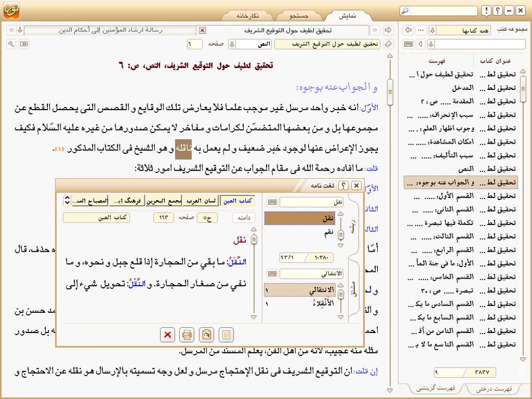Image resolution: width=532 pixels, height=399 pixels.
Task: Select نقم entry in root list
Action: [x=300, y=232]
